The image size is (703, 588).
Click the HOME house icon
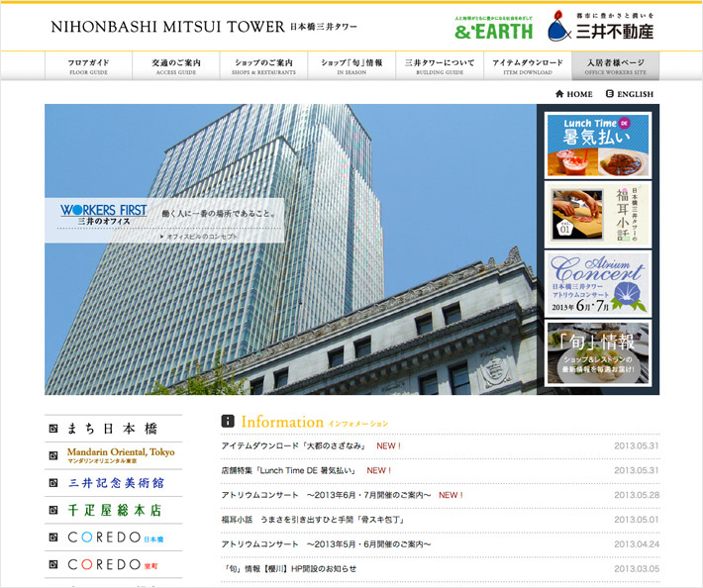(559, 94)
